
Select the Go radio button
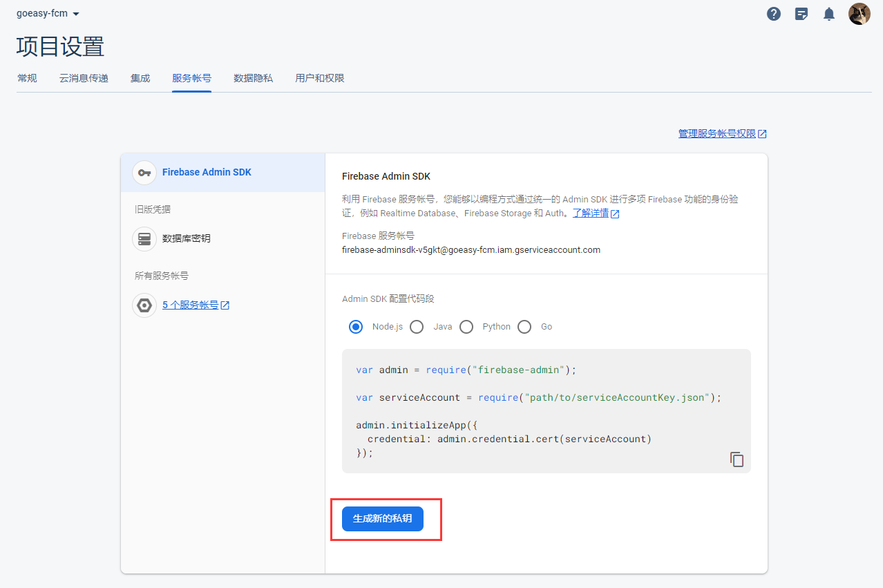click(x=524, y=327)
